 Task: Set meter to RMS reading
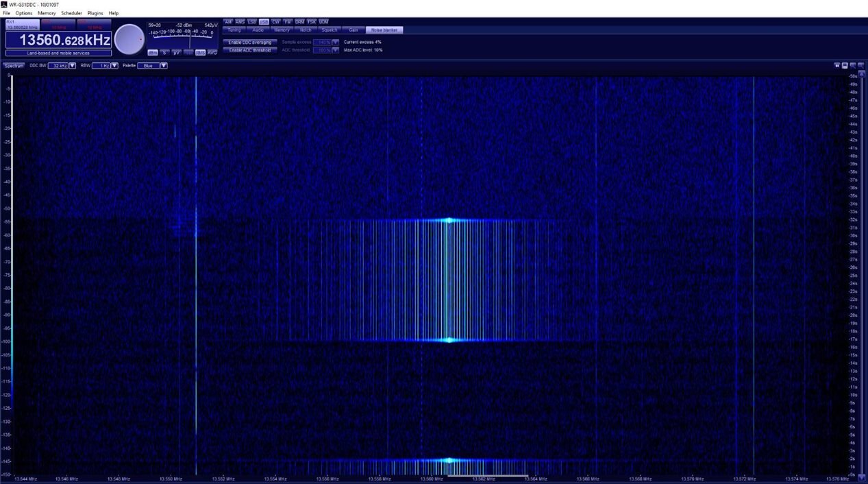coord(200,53)
